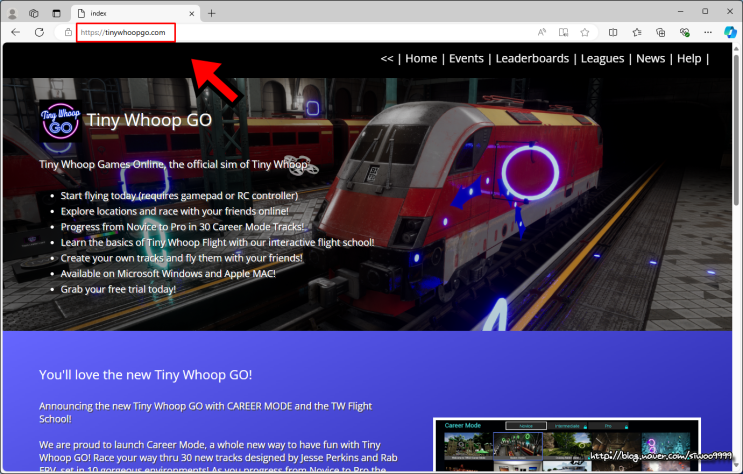Enter Immersive Reader from the address bar

[563, 32]
